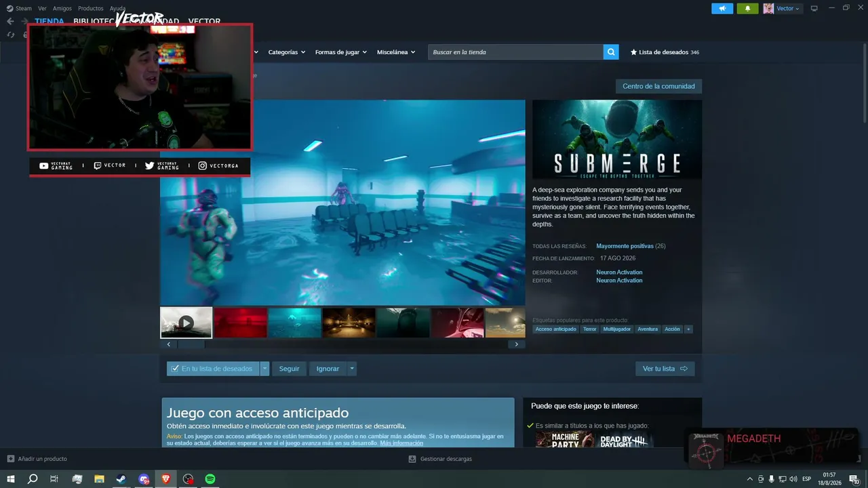Click the Steam taskbar icon
The height and width of the screenshot is (488, 868).
tap(121, 479)
